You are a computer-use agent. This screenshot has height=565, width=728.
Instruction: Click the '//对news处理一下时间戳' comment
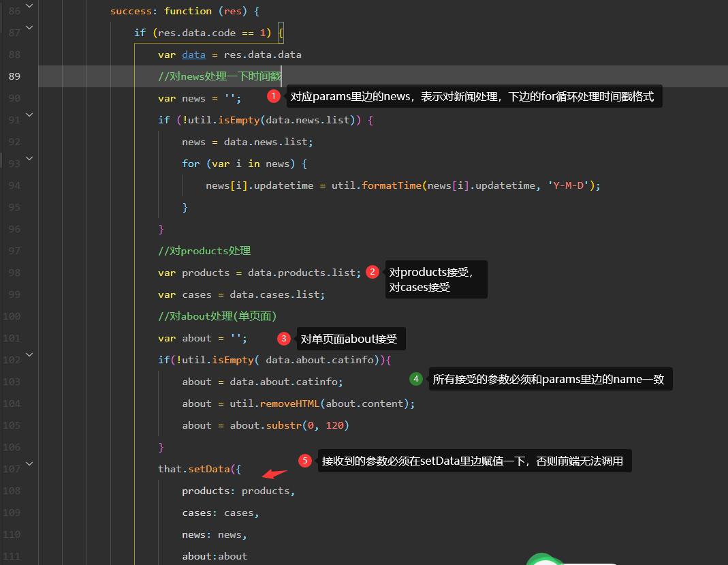[219, 76]
